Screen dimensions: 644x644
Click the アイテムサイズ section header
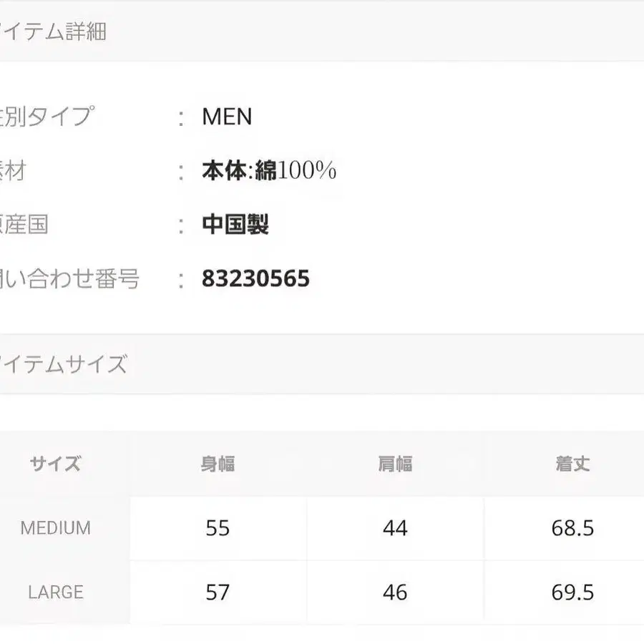tap(64, 364)
